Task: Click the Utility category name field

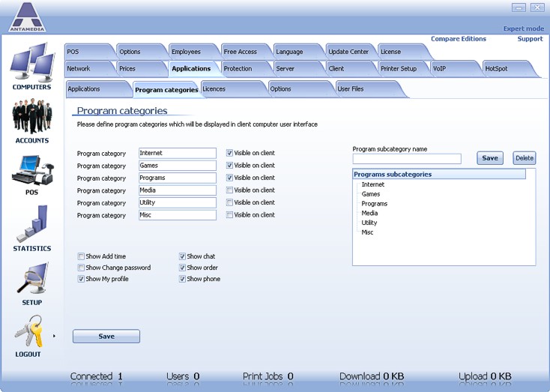Action: pyautogui.click(x=178, y=202)
